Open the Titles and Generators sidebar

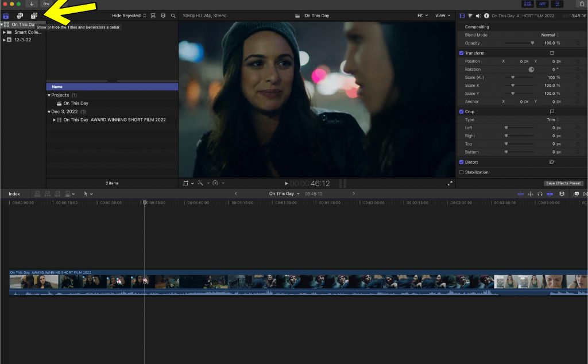(x=34, y=16)
